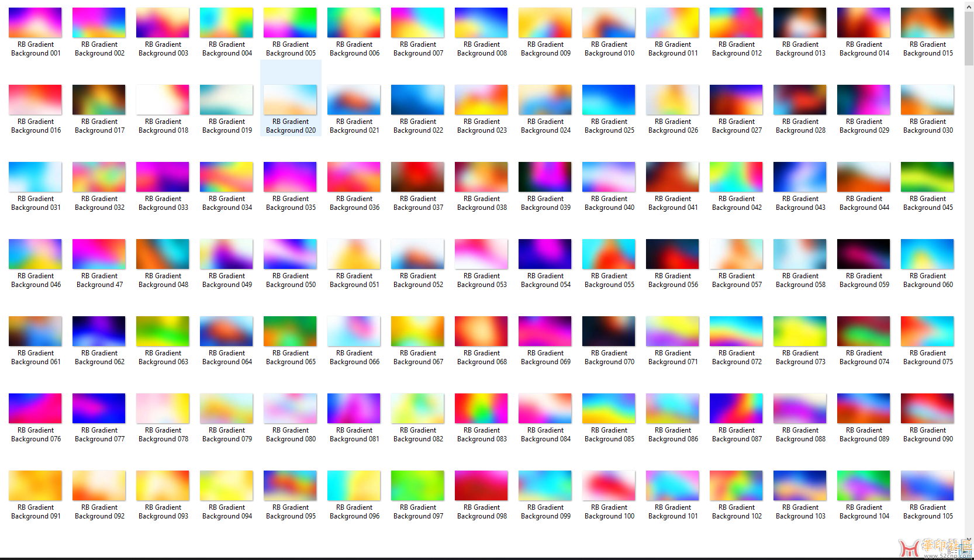Click the RB Gradient Background 020 file
974x560 pixels.
290,100
